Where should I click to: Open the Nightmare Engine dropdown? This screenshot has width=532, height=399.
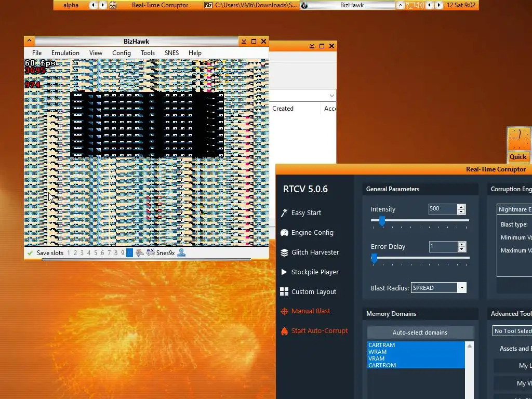514,209
